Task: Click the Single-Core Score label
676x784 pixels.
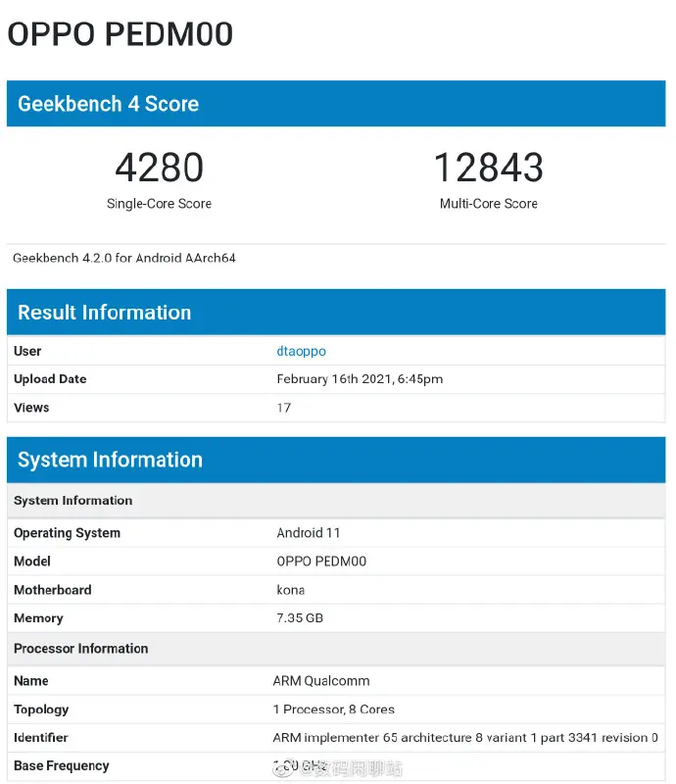Action: [159, 204]
